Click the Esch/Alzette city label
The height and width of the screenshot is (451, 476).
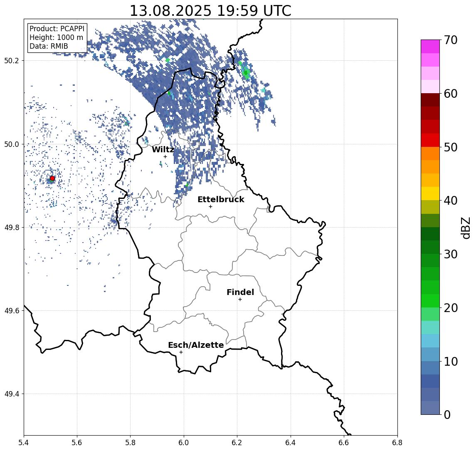(x=196, y=345)
